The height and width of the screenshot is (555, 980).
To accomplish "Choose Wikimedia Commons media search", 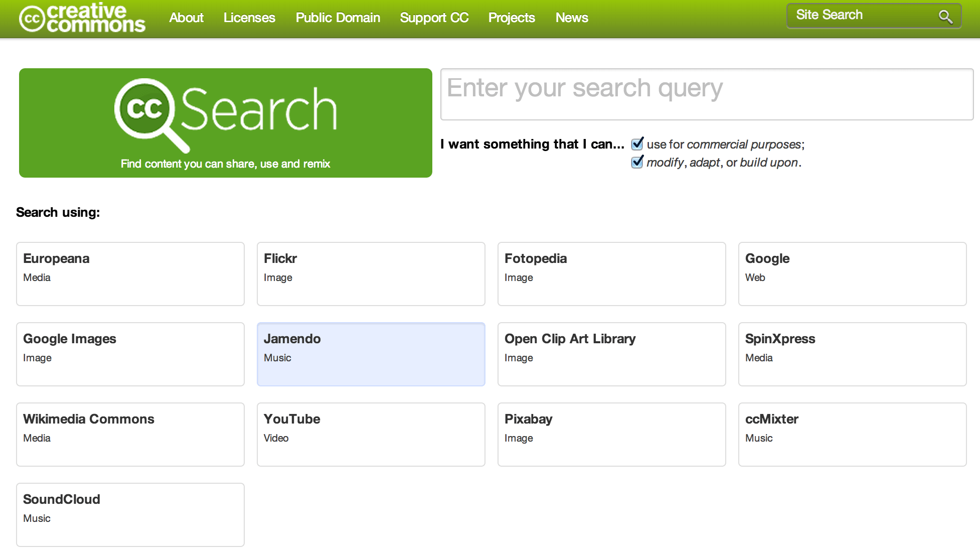I will (x=130, y=435).
